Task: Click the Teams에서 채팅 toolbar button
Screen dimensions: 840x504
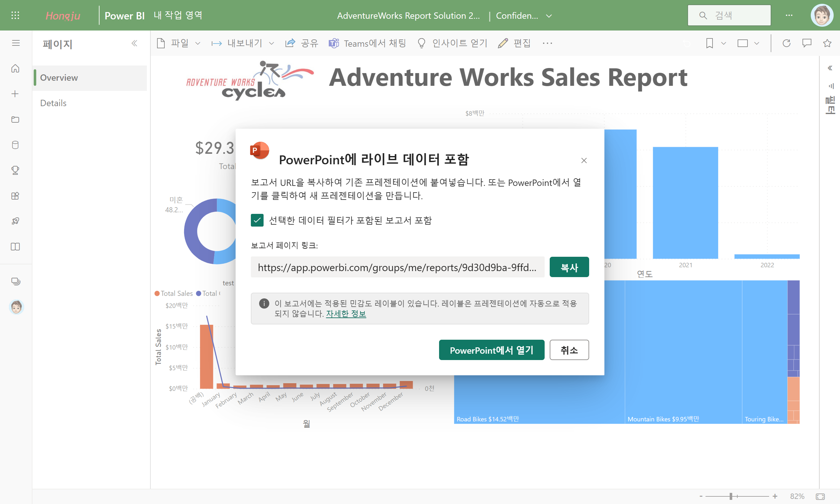Action: tap(367, 43)
